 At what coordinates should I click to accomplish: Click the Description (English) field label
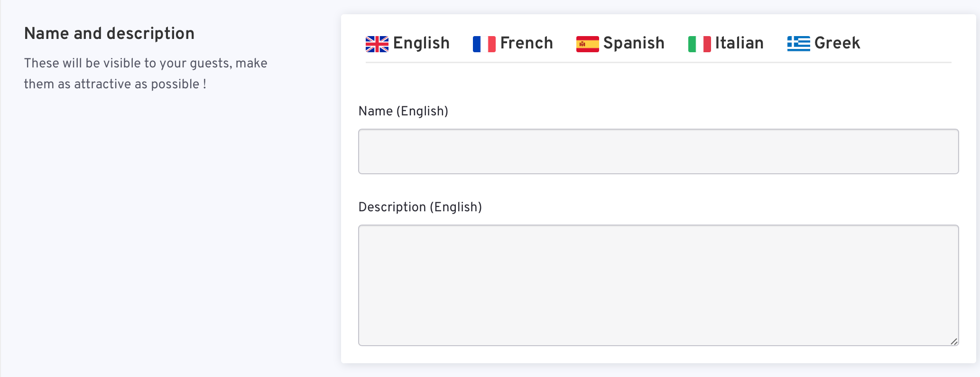tap(420, 207)
